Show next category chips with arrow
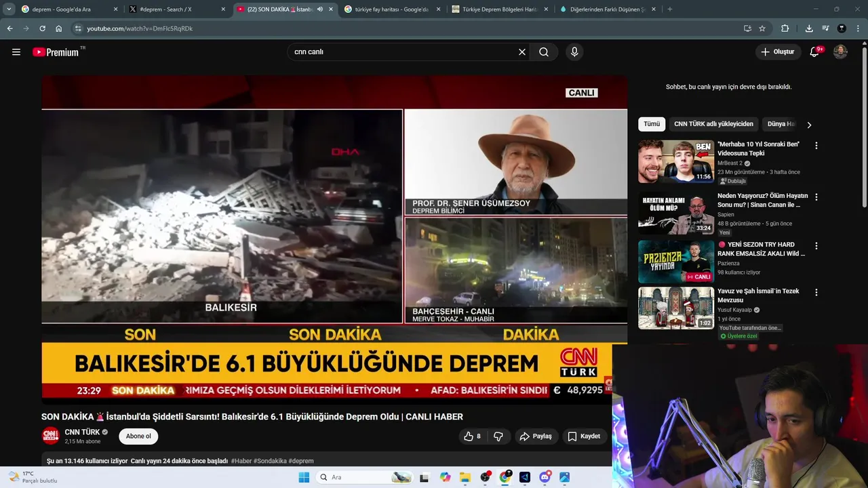The height and width of the screenshot is (488, 868). tap(809, 125)
